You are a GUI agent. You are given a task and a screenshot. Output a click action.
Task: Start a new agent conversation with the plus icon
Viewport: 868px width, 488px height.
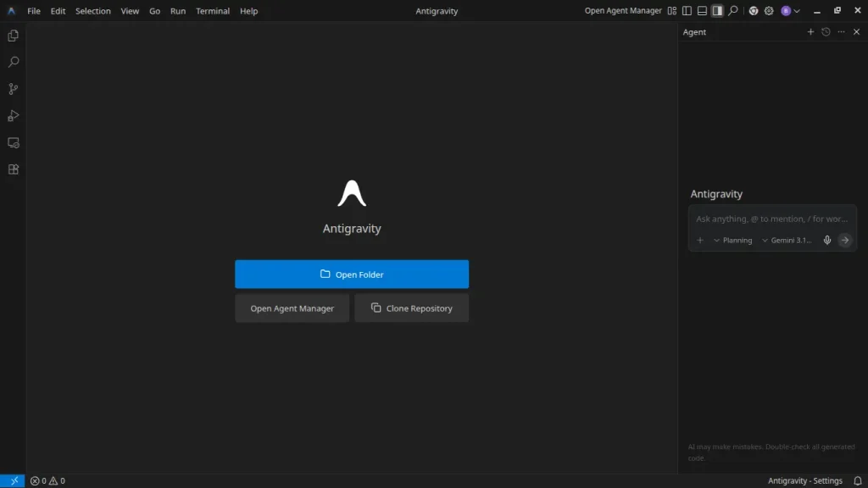pyautogui.click(x=810, y=31)
